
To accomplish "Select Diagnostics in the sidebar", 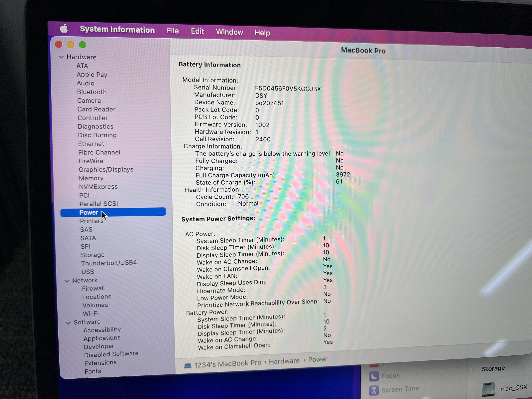I will [96, 127].
